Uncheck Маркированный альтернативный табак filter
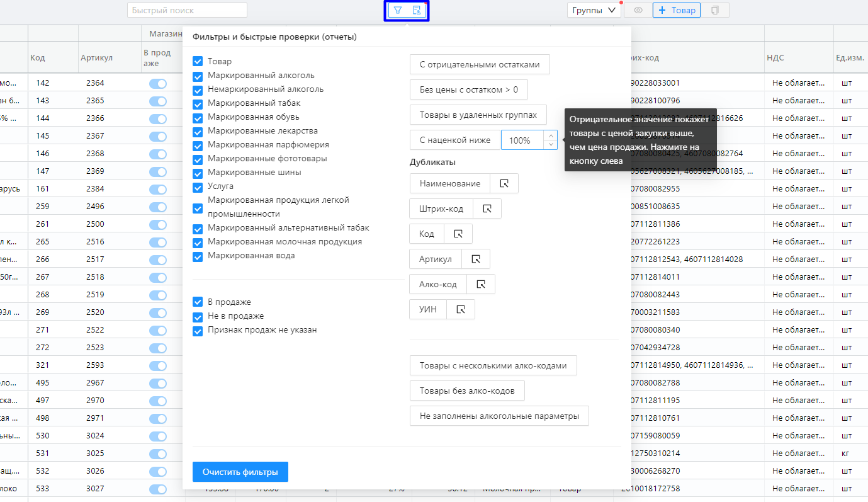The image size is (868, 502). pos(198,228)
